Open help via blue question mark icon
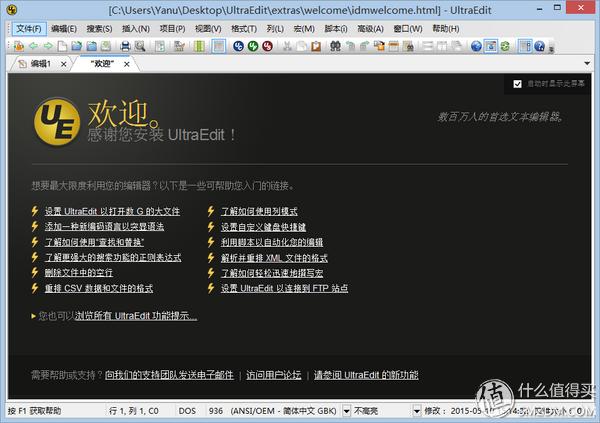The width and height of the screenshot is (600, 423). pyautogui.click(x=540, y=46)
